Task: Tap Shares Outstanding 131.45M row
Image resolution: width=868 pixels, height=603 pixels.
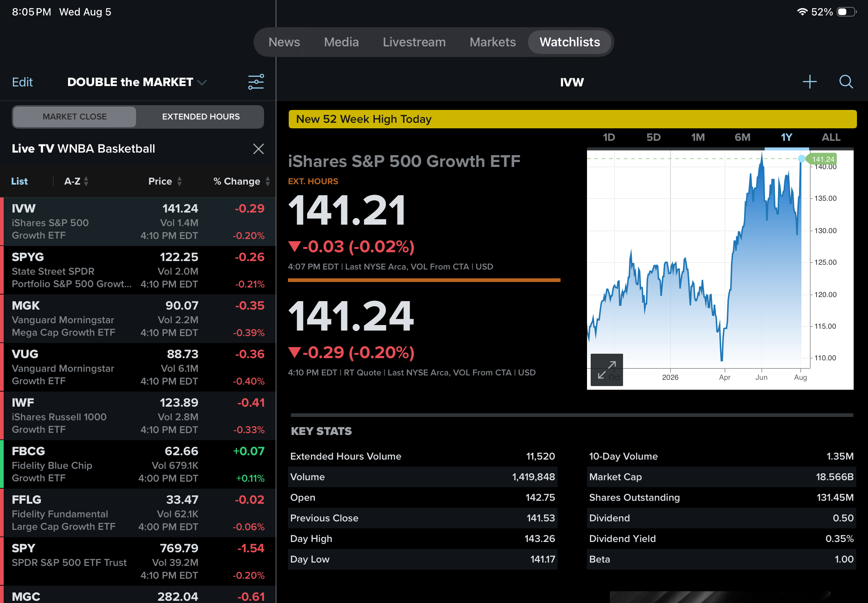Action: 721,497
